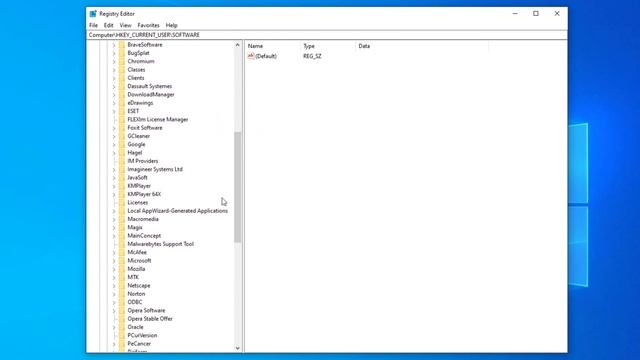The image size is (640, 360).
Task: Select the BugSplat folder icon
Action: [x=122, y=53]
